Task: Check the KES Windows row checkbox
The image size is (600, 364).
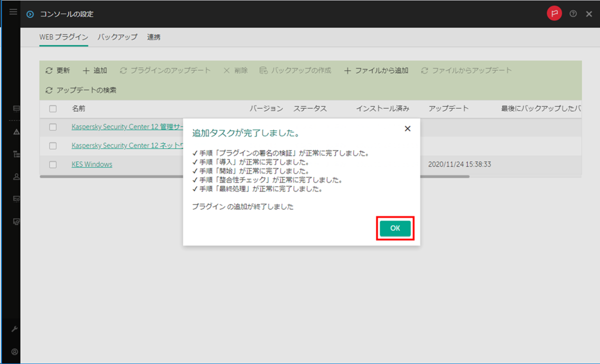Action: click(52, 164)
